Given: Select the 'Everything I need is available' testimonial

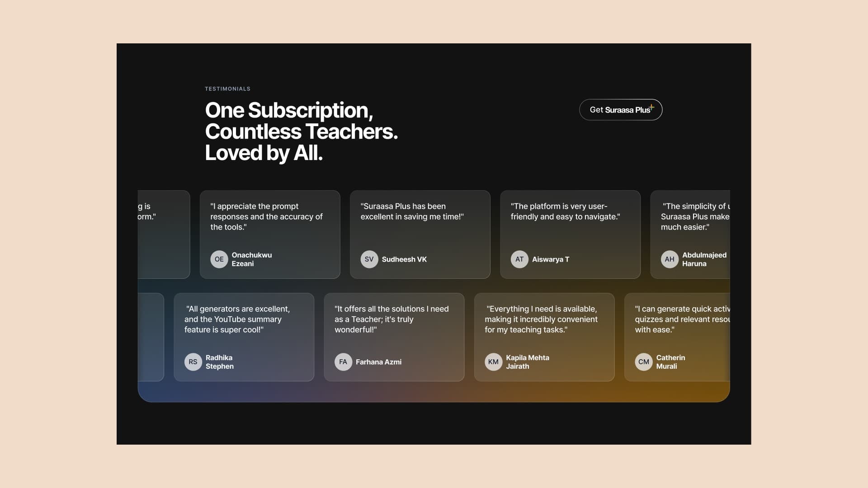Looking at the screenshot, I should 544,337.
